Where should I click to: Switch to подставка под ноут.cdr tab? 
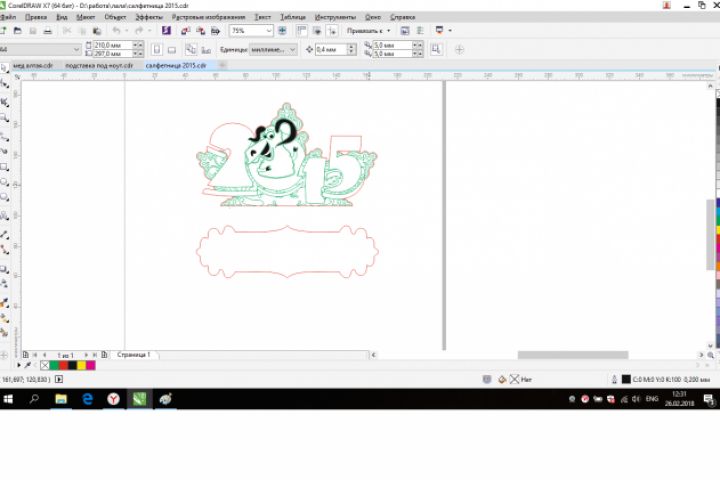(99, 66)
